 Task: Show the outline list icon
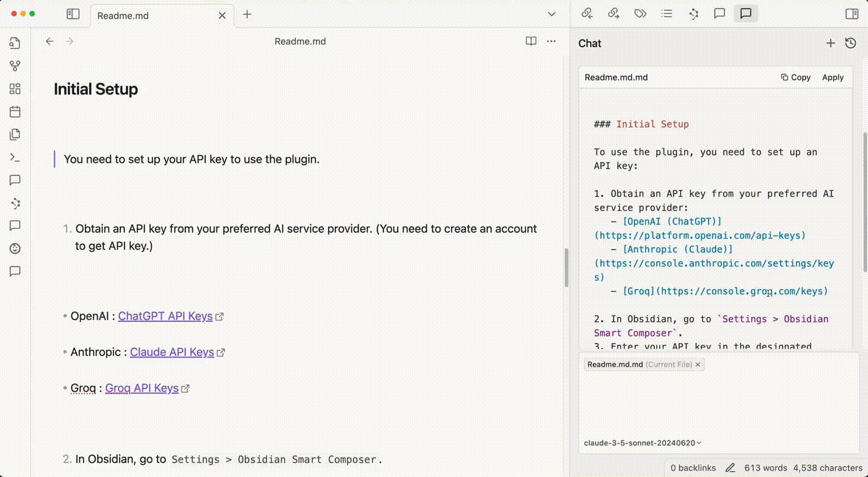667,14
